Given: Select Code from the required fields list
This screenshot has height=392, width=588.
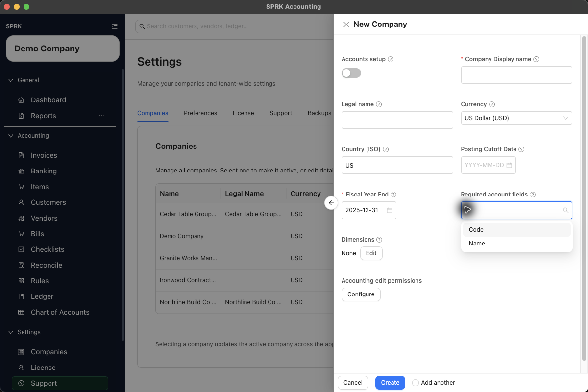Looking at the screenshot, I should pyautogui.click(x=517, y=230).
